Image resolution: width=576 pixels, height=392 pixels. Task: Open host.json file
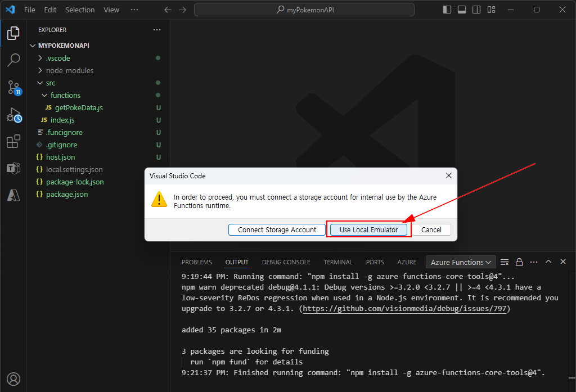[99, 157]
